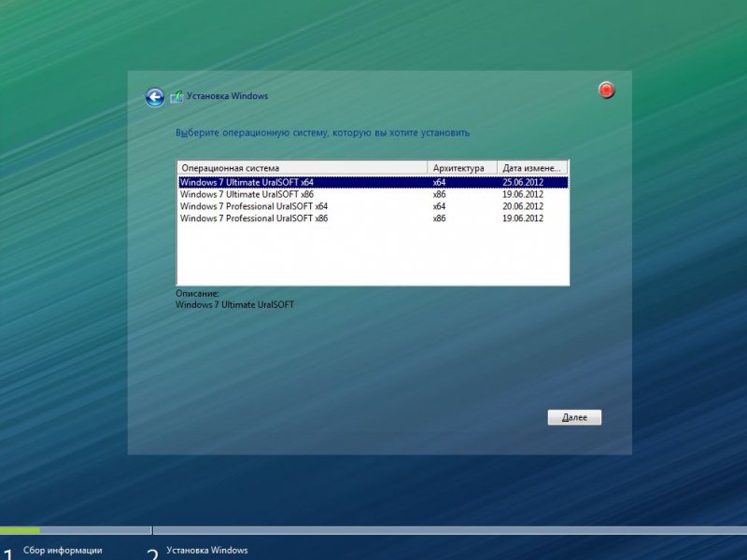This screenshot has width=747, height=560.
Task: Click the Windows Setup title icon
Action: coord(176,97)
